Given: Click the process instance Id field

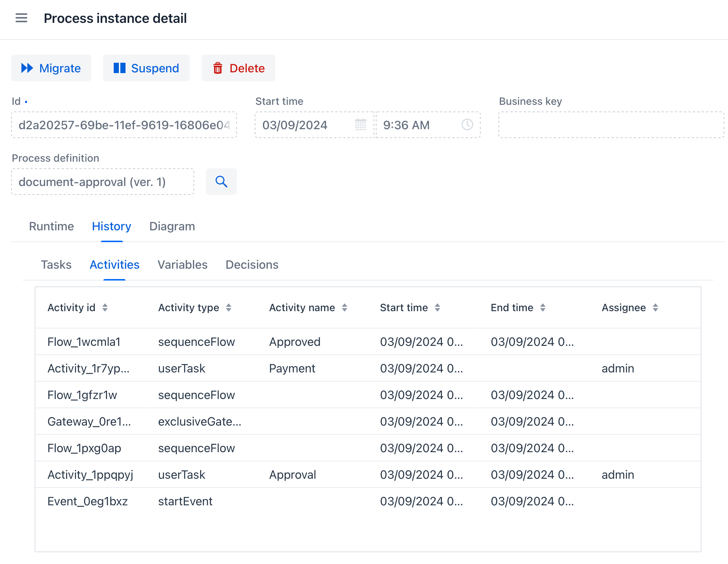Looking at the screenshot, I should pos(125,125).
